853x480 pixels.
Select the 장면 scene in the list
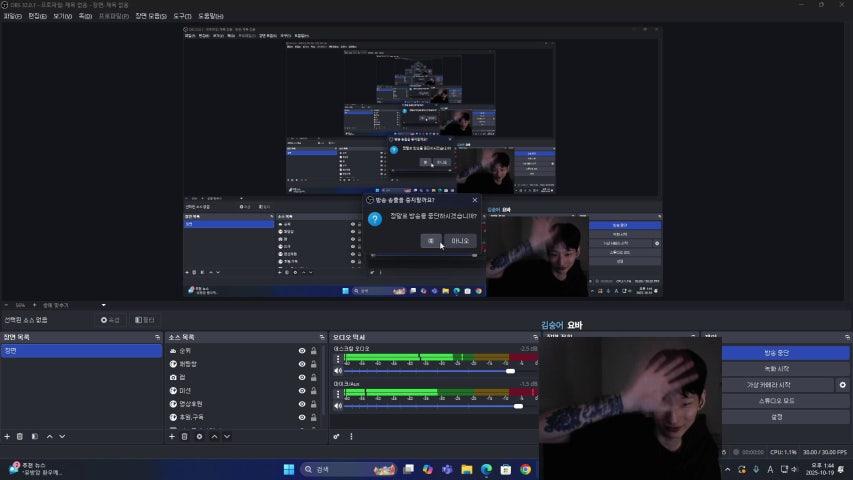click(x=80, y=351)
